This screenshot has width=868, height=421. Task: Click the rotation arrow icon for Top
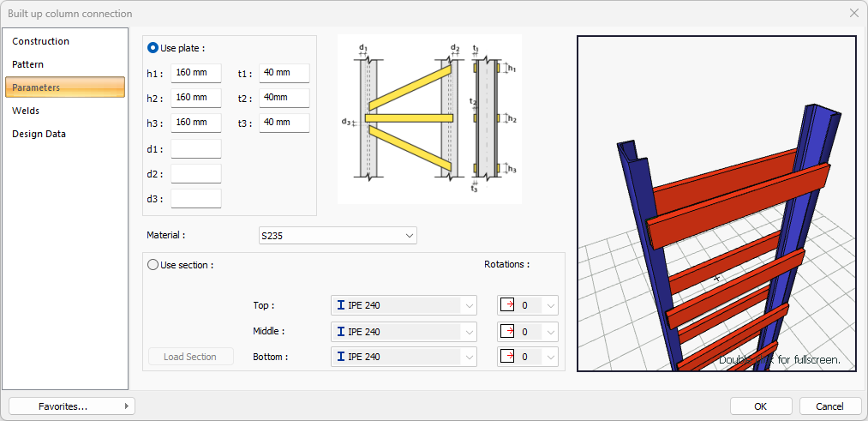click(x=507, y=305)
